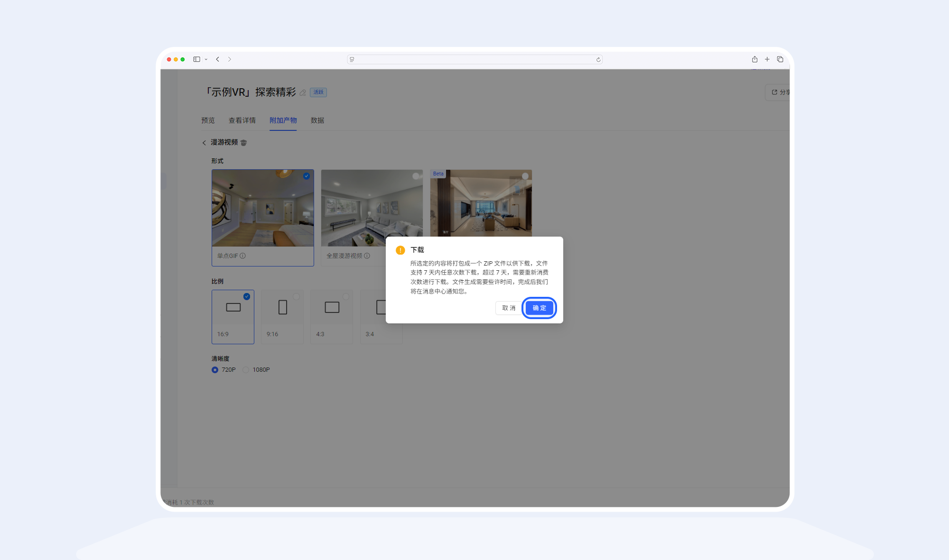
Task: Cancel the download dialog with 取消
Action: pyautogui.click(x=509, y=308)
